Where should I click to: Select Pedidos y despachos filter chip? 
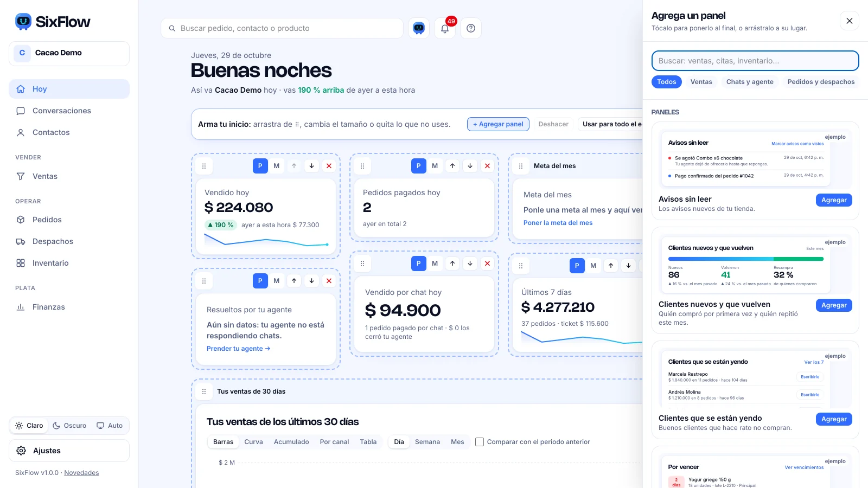point(821,82)
